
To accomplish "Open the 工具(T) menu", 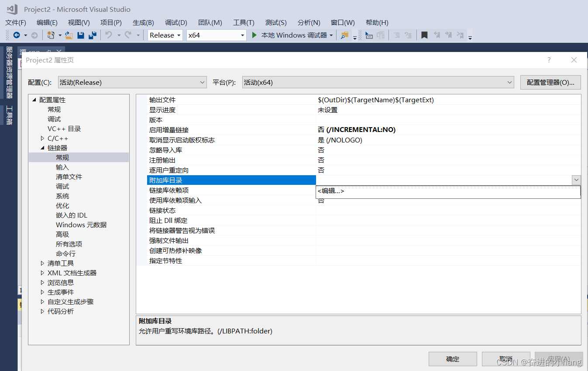I will point(244,23).
